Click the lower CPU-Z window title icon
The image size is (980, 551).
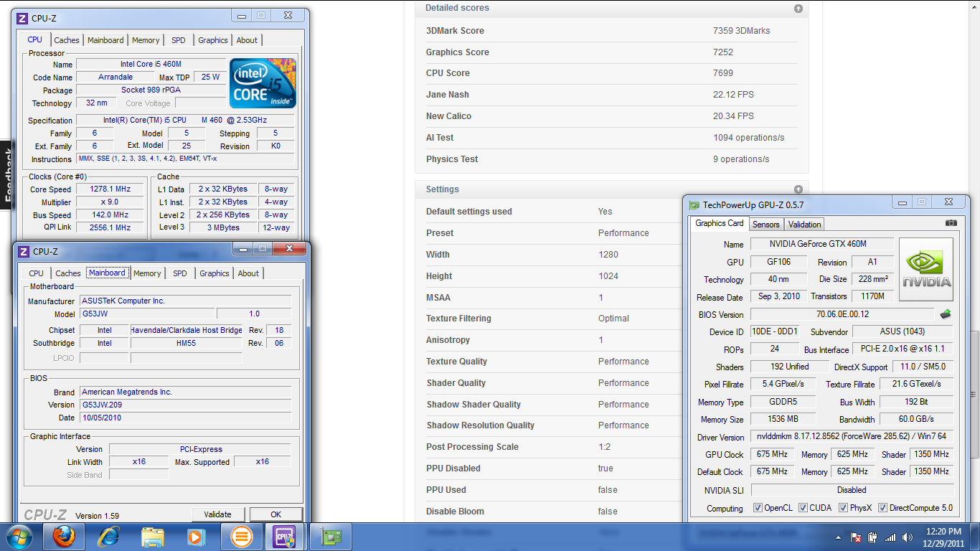(x=24, y=251)
